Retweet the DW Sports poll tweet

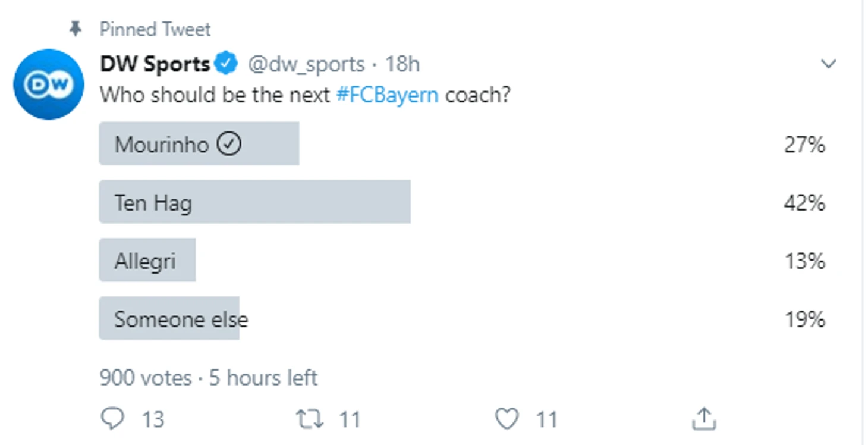click(310, 419)
